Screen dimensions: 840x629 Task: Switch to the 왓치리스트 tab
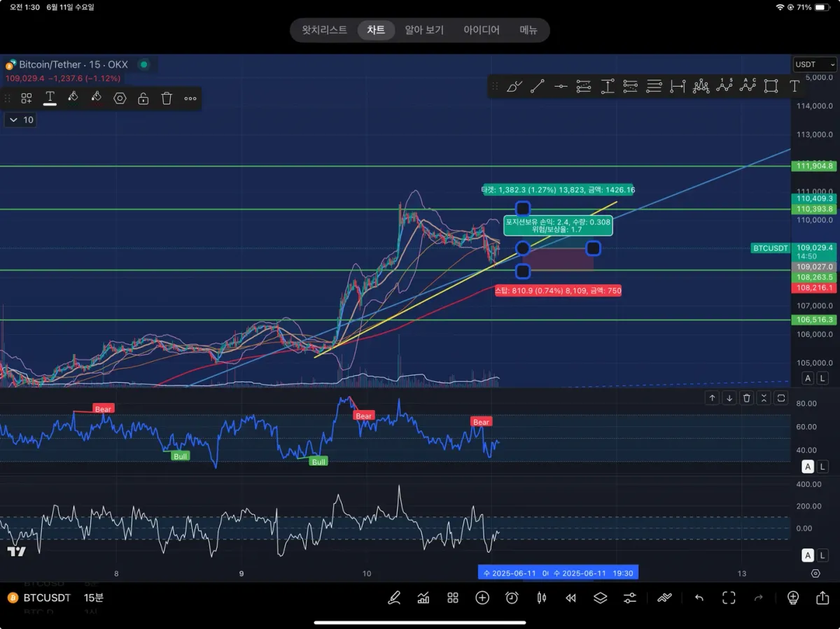[x=324, y=30]
